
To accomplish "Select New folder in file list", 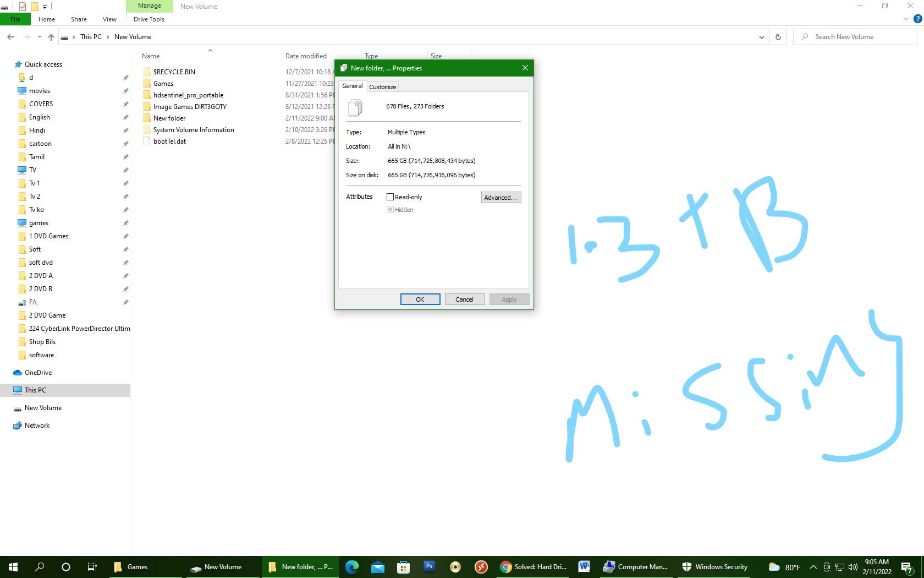I will 169,118.
